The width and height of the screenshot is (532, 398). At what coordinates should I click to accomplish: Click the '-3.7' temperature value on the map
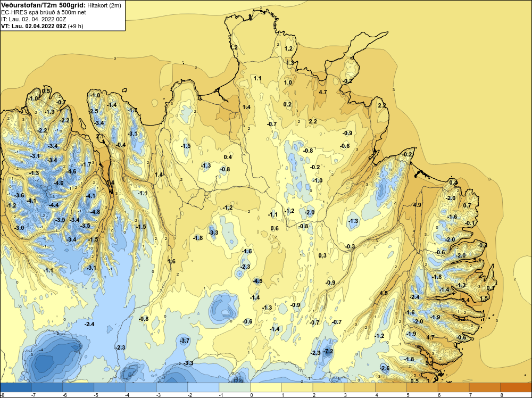click(x=185, y=341)
